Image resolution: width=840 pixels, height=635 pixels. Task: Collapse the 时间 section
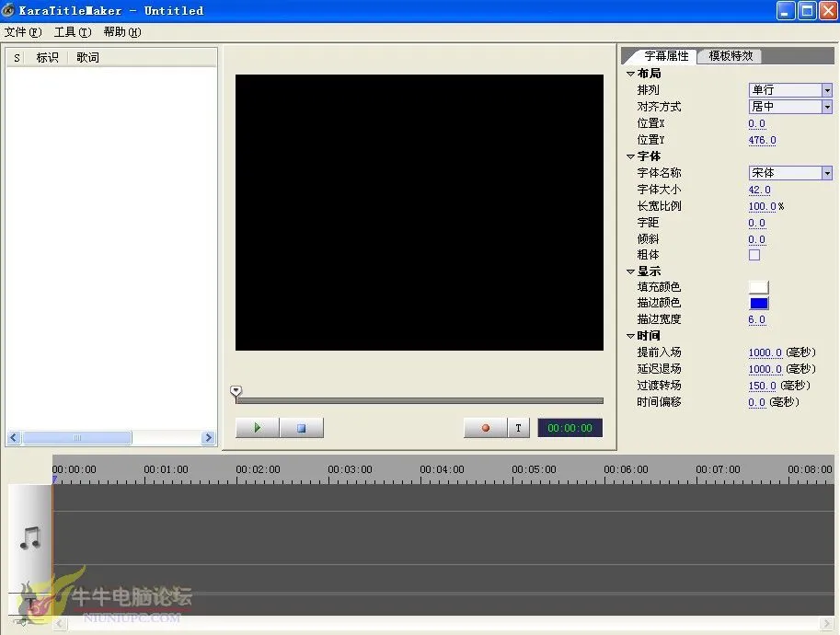click(x=630, y=336)
